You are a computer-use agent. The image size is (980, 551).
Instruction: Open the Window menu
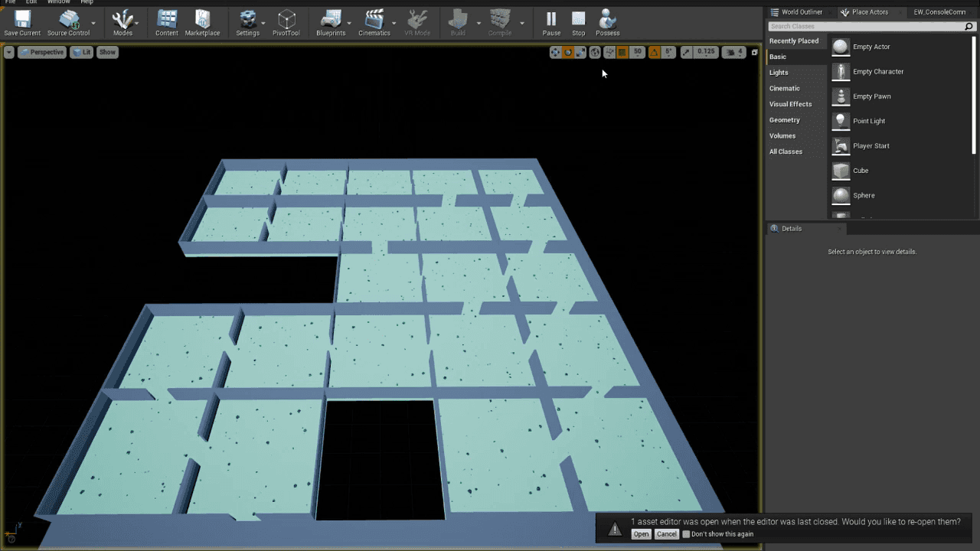58,2
